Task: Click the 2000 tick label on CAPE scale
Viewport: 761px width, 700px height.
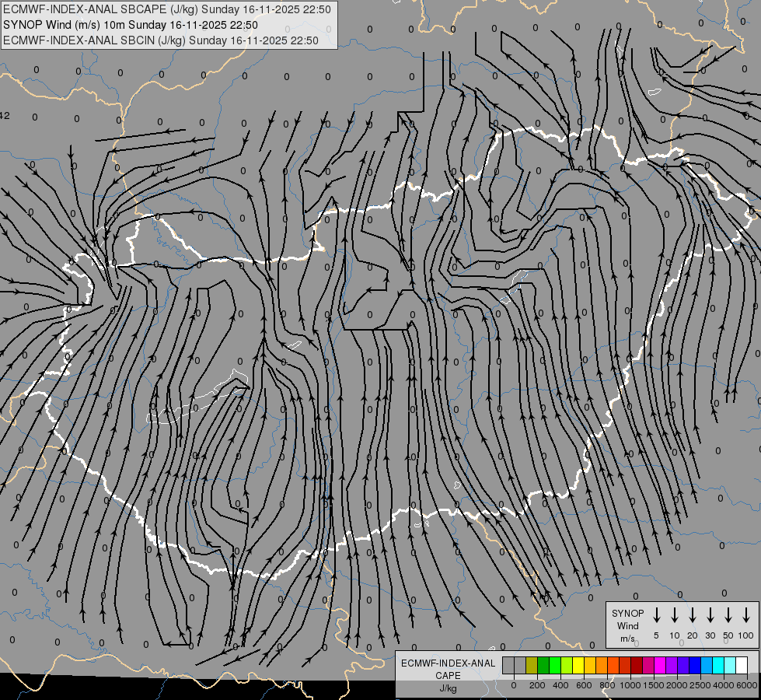Action: tap(676, 685)
